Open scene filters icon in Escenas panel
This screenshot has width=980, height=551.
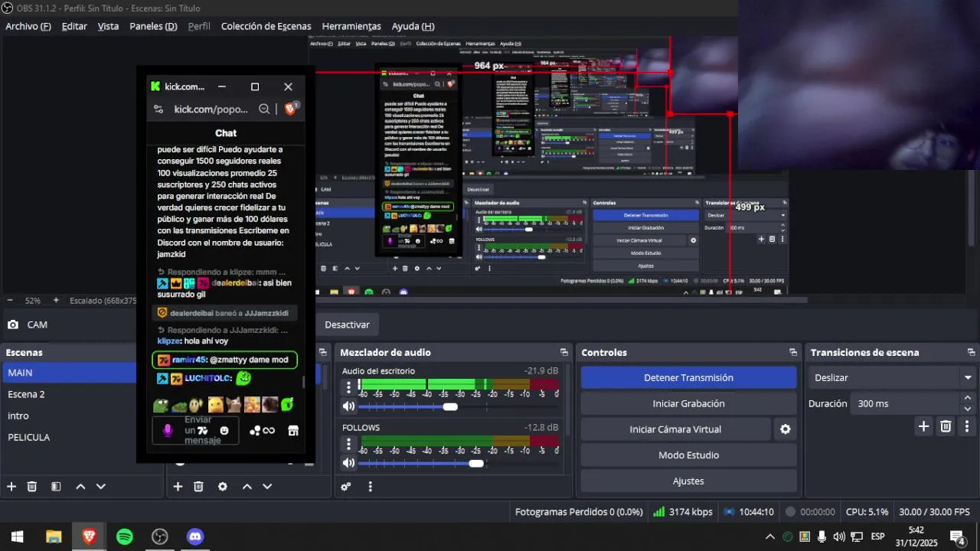click(56, 486)
